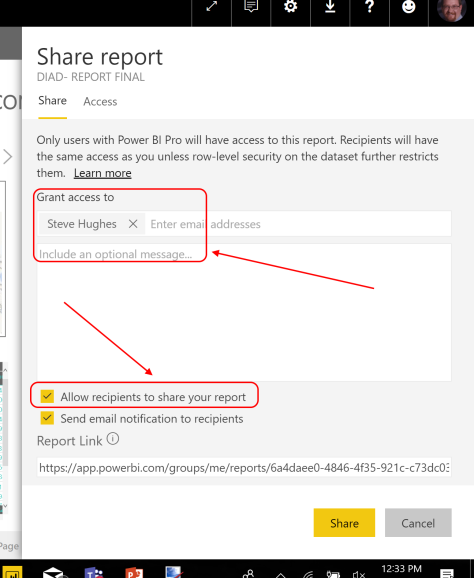Open the Wi-Fi network tray icon
The width and height of the screenshot is (474, 578).
(308, 574)
